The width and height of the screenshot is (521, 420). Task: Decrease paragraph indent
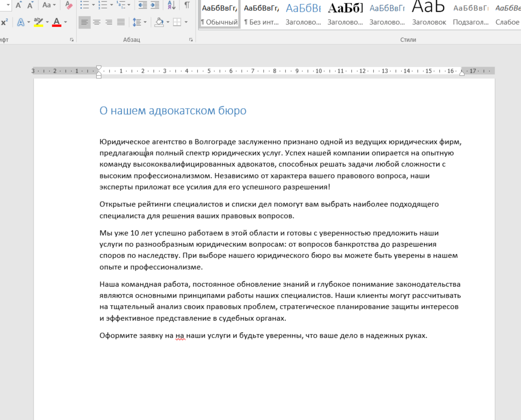point(142,5)
